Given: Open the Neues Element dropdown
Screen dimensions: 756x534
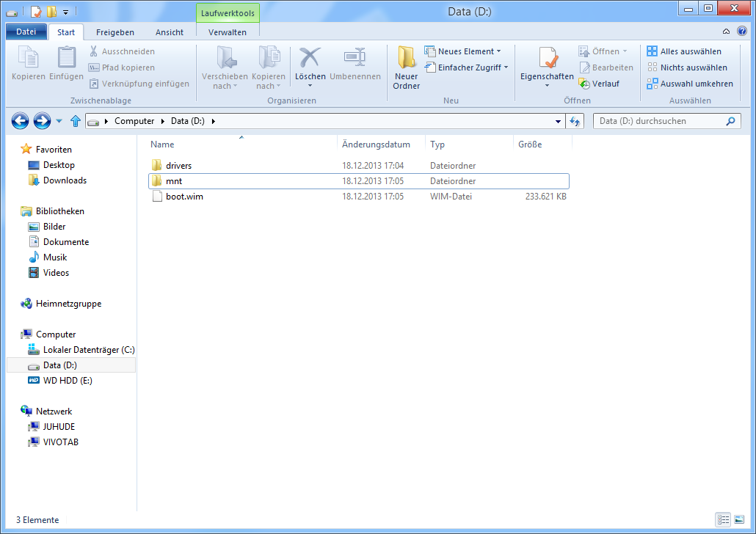Looking at the screenshot, I should (x=463, y=51).
